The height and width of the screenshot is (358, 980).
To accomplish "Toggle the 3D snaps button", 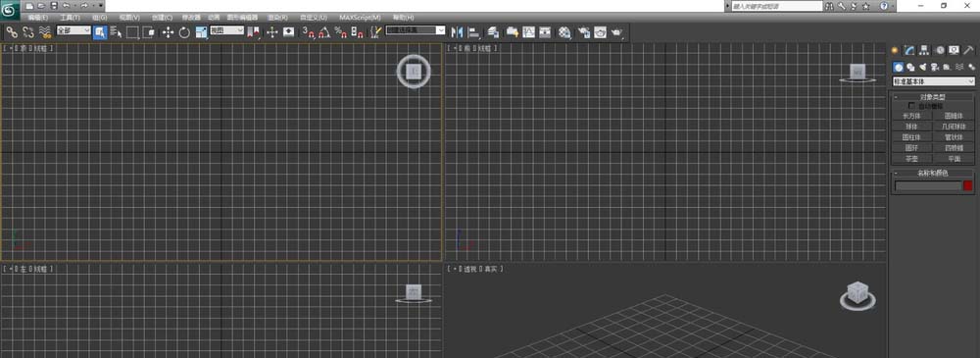I will click(308, 32).
